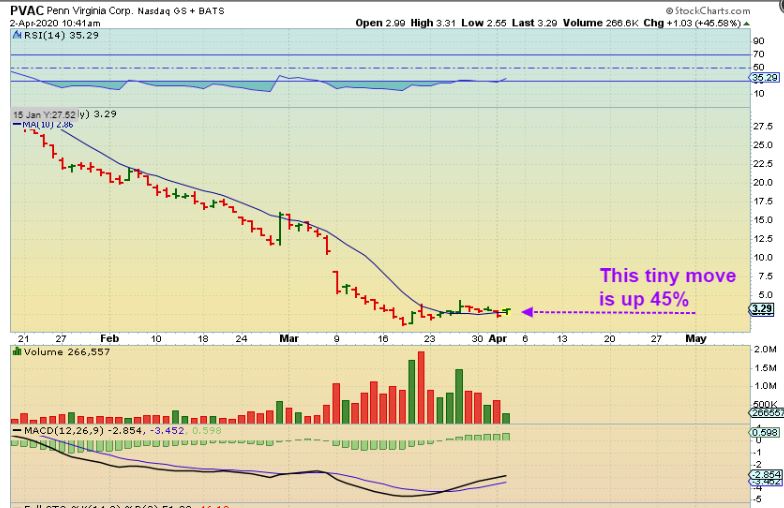Click the Feb date axis label
Image resolution: width=784 pixels, height=508 pixels.
point(110,338)
